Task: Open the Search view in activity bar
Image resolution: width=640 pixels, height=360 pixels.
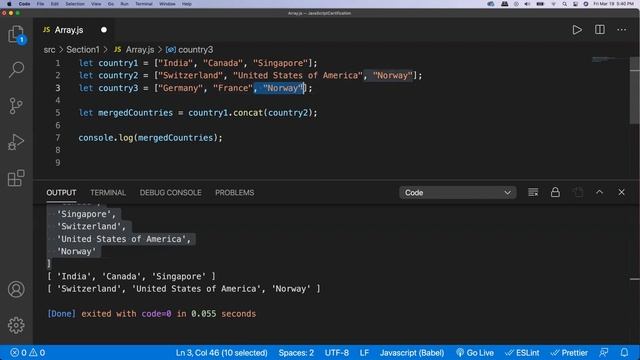Action: pyautogui.click(x=16, y=70)
